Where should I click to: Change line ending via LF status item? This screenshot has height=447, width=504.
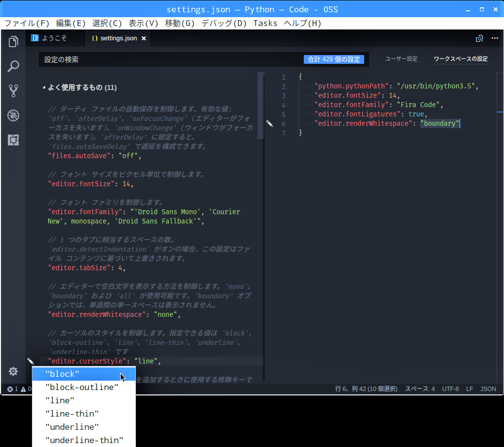470,389
